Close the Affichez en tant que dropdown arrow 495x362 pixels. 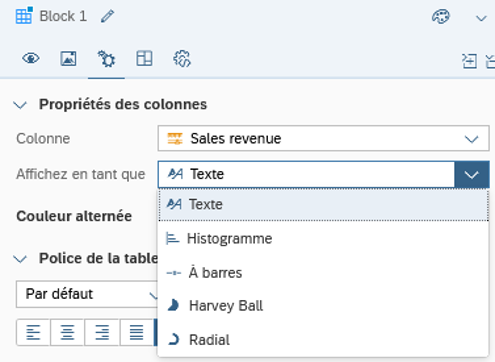(x=472, y=174)
